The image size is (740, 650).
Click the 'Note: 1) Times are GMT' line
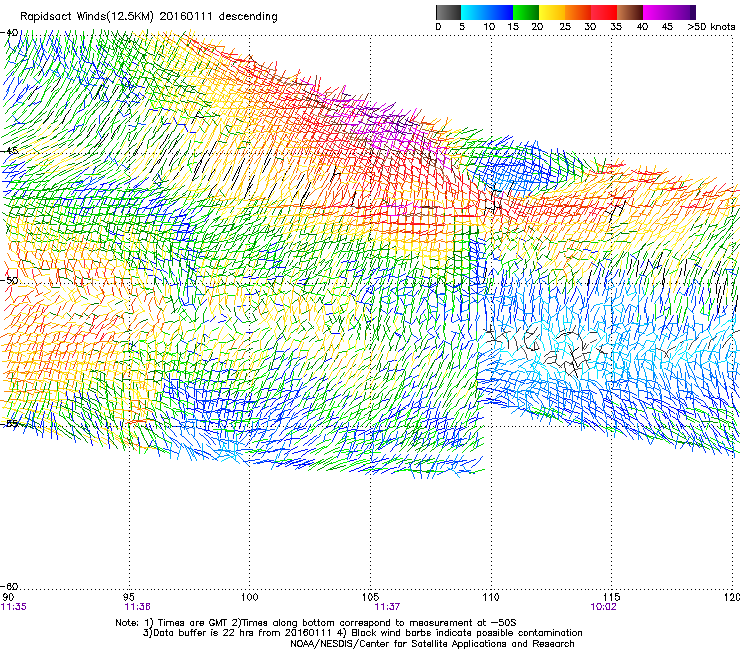click(x=316, y=623)
